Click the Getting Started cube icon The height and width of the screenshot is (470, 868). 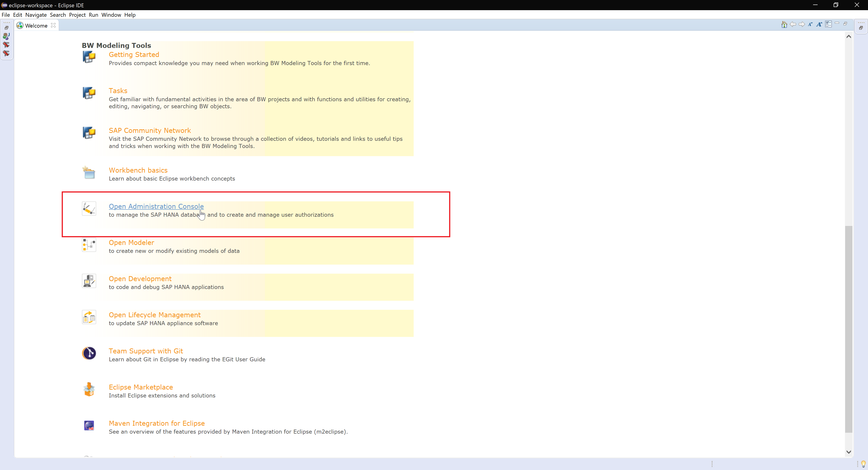pos(89,57)
